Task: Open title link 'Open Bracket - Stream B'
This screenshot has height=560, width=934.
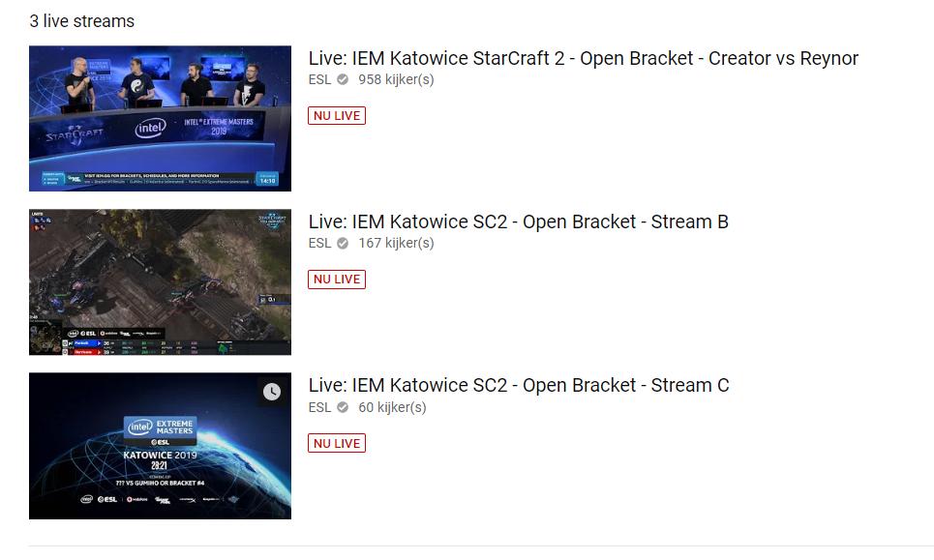Action: pyautogui.click(x=518, y=222)
